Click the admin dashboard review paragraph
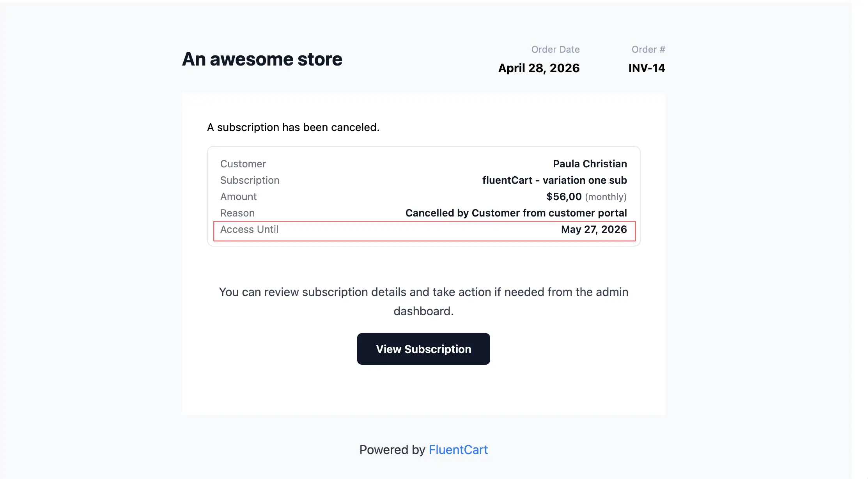This screenshot has width=868, height=479. 423,301
